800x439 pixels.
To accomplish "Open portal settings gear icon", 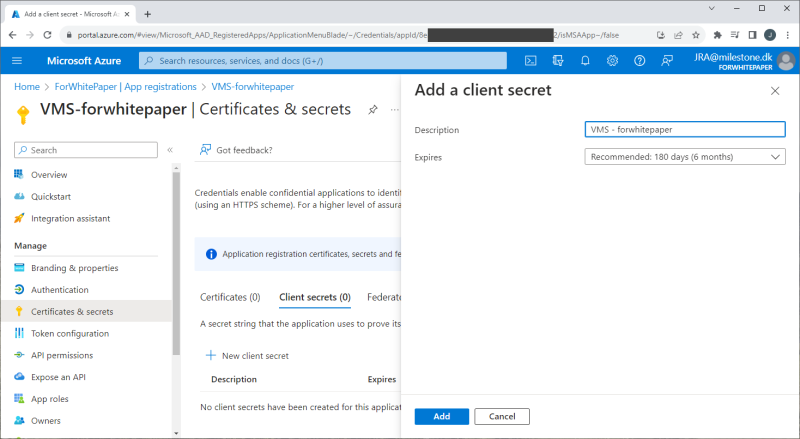I will tap(612, 60).
